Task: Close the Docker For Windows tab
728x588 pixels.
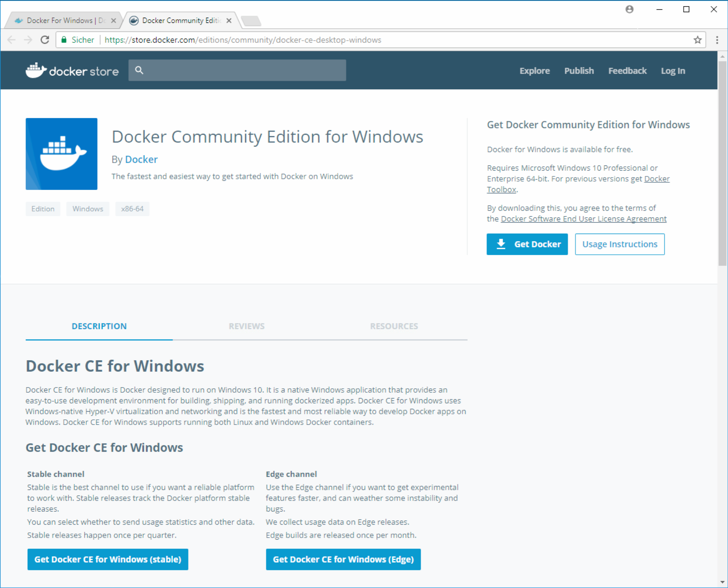Action: [x=114, y=21]
